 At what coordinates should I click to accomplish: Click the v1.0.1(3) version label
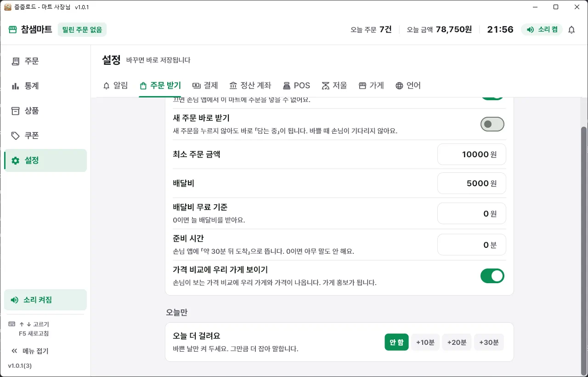[20, 366]
